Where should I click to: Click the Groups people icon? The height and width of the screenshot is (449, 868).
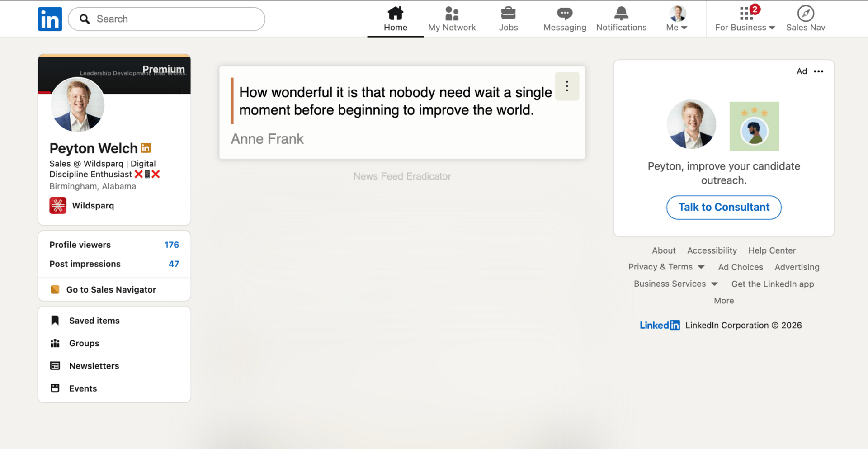tap(55, 343)
